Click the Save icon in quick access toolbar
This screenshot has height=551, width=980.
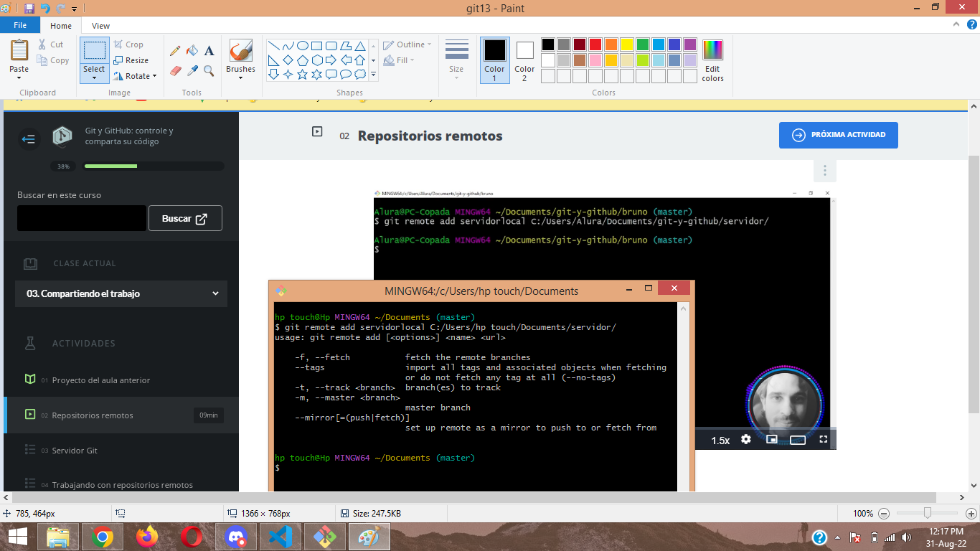[x=29, y=8]
